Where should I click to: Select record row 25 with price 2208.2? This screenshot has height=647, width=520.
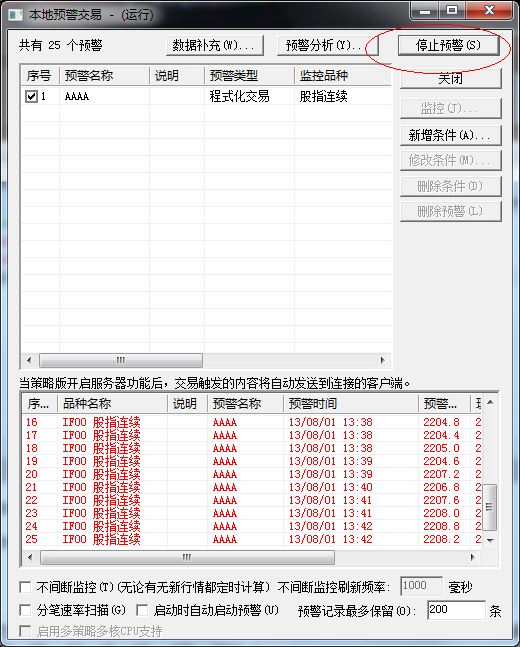pos(252,539)
